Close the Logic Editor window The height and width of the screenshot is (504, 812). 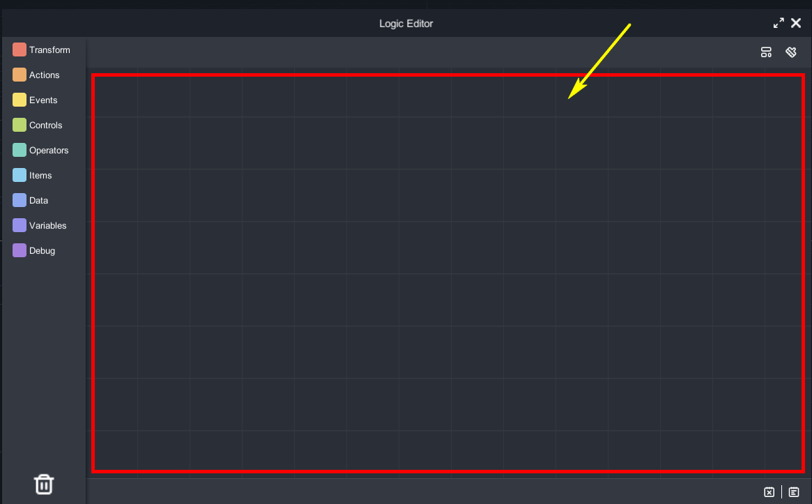(796, 23)
